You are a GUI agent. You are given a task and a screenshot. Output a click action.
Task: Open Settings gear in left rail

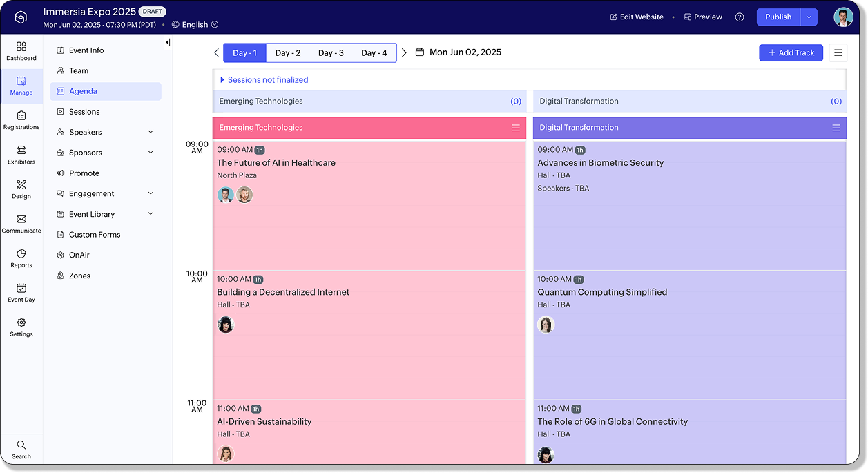[x=21, y=322]
